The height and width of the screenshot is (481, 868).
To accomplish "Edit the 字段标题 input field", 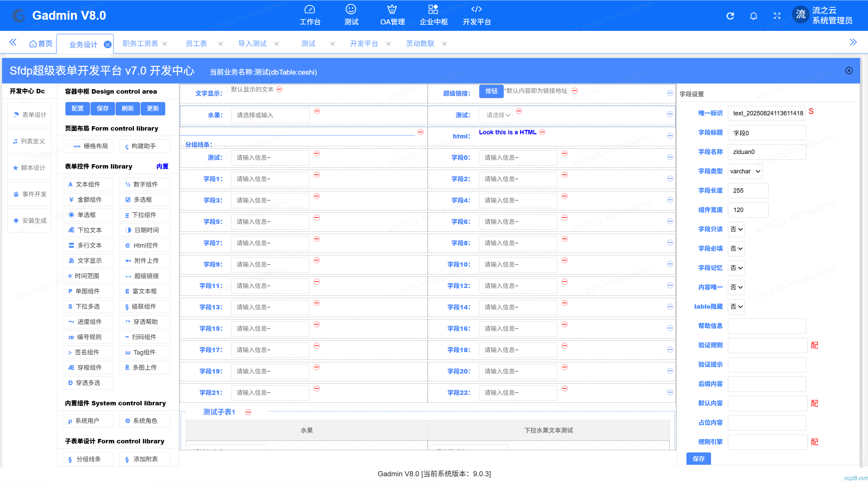I will click(x=767, y=133).
